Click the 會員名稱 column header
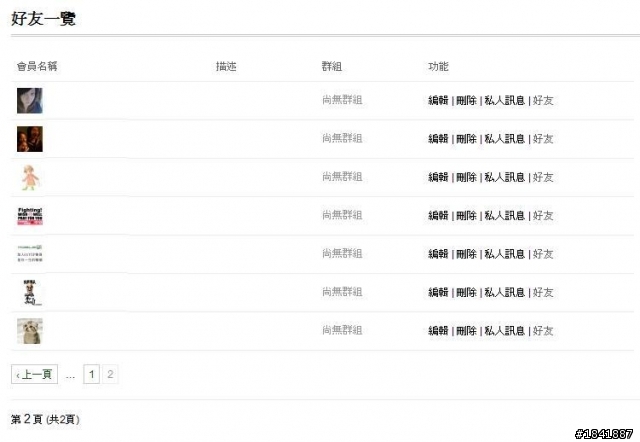 [x=37, y=66]
